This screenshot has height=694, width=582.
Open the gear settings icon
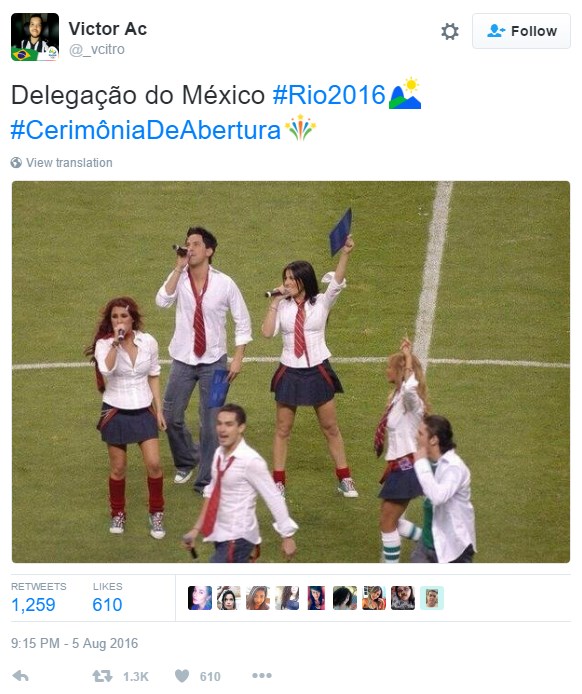click(450, 31)
